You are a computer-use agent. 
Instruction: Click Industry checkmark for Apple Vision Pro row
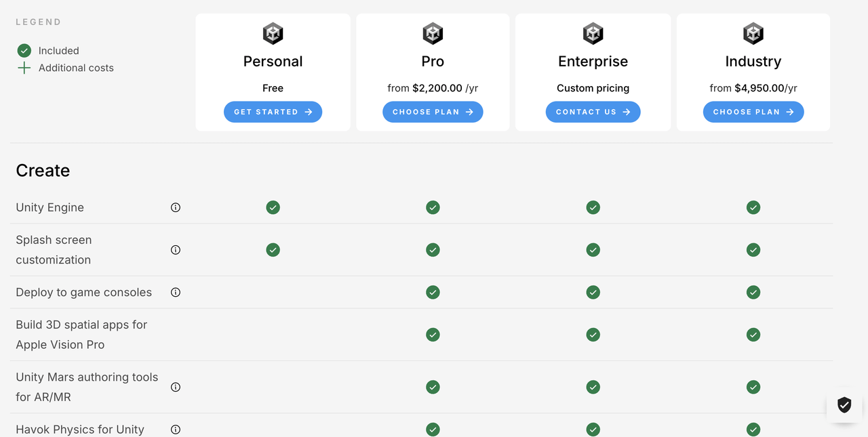[x=753, y=335]
